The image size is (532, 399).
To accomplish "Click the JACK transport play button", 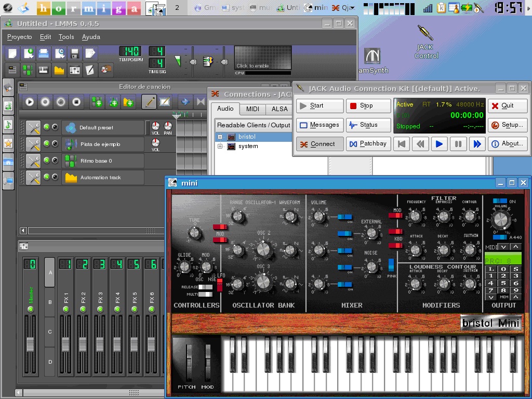I will (439, 144).
